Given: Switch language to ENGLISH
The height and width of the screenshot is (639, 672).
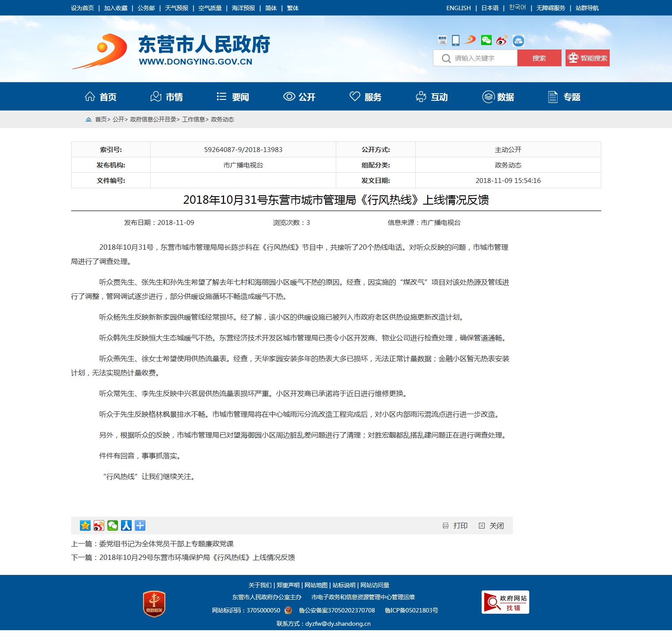Looking at the screenshot, I should (458, 8).
